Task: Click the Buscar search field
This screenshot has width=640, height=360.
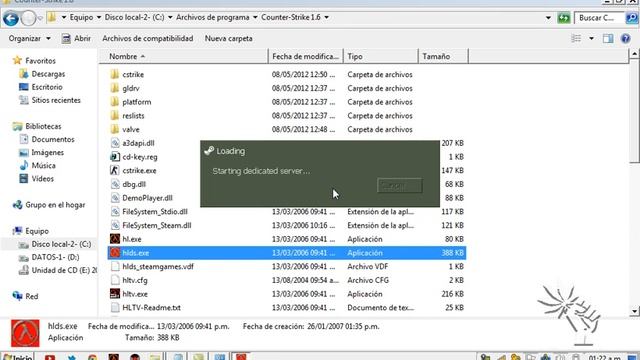Action: 599,18
